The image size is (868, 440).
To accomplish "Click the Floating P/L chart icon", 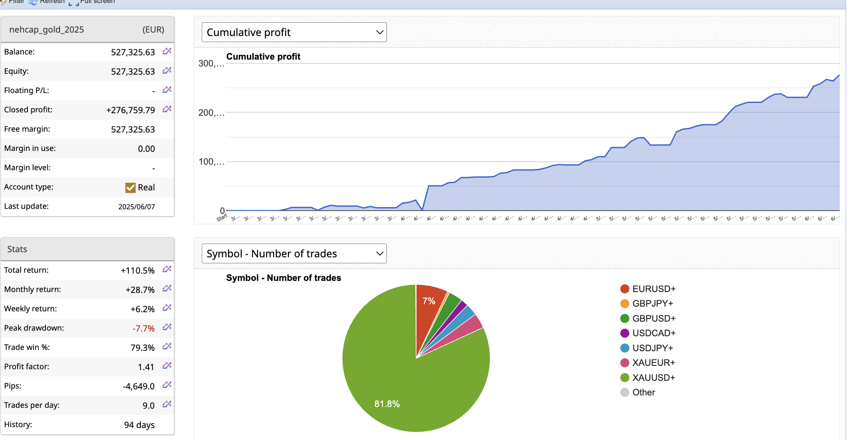I will (x=167, y=90).
